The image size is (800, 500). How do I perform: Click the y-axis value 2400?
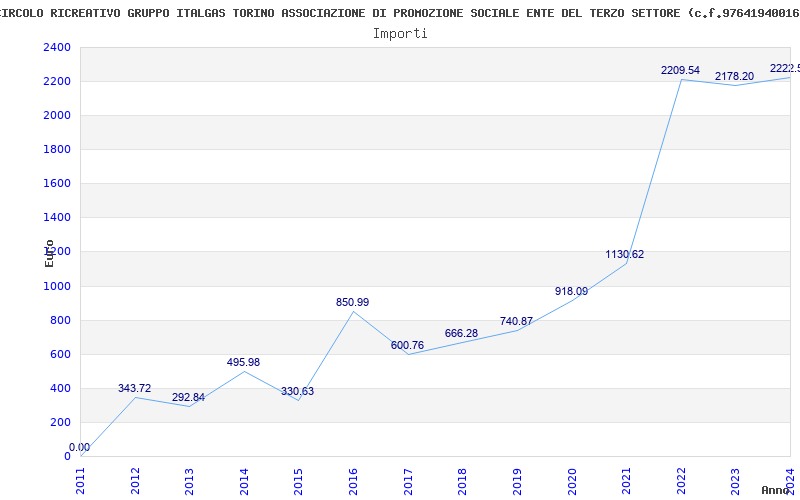tap(57, 47)
